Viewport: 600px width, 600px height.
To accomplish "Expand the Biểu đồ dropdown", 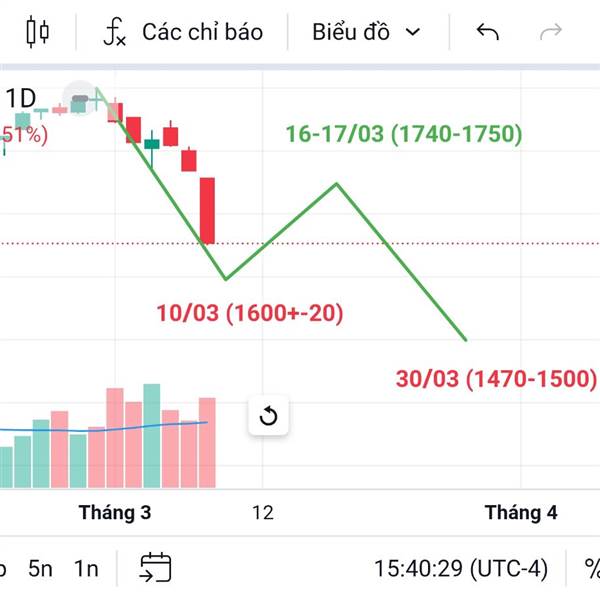I will pos(365,32).
